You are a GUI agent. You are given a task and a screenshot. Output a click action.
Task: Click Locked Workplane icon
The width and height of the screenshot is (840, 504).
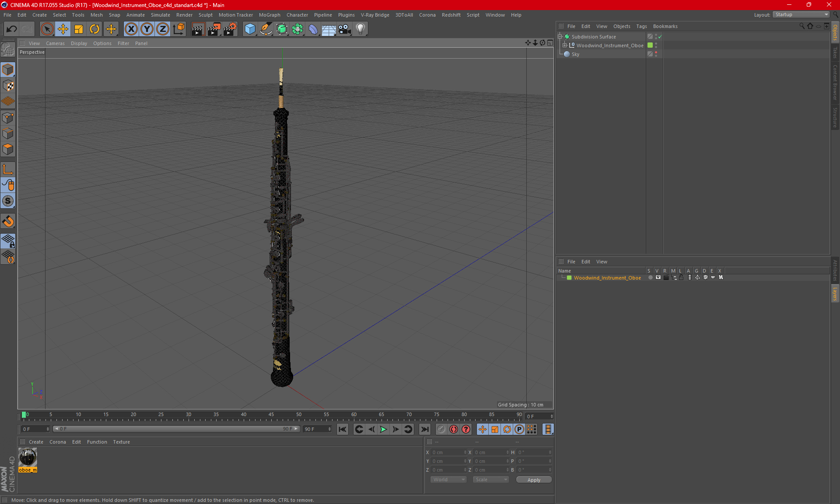coord(8,241)
